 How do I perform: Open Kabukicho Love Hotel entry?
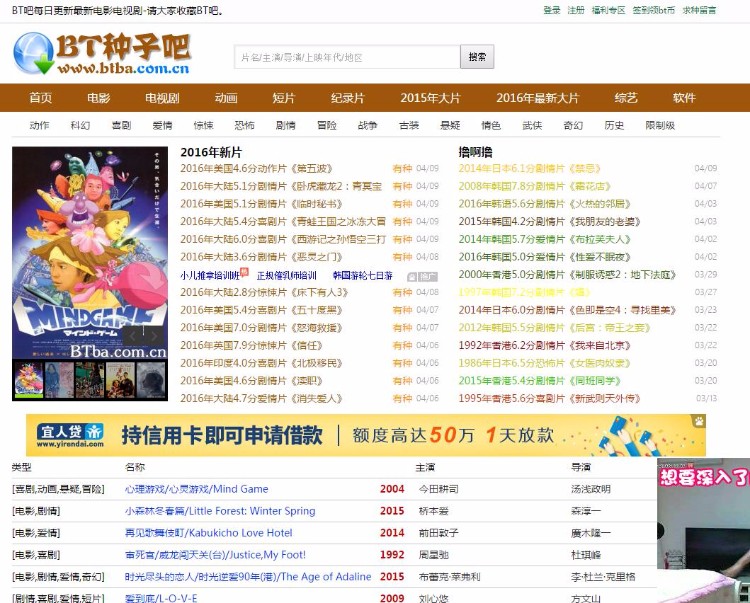tap(209, 533)
